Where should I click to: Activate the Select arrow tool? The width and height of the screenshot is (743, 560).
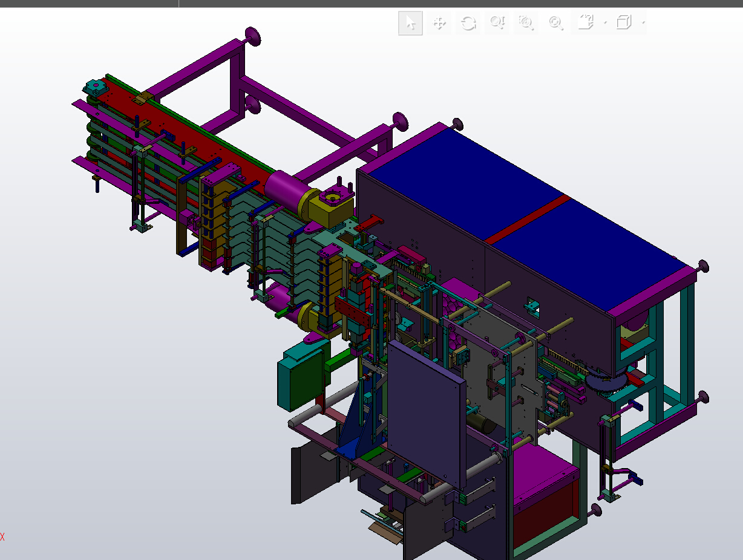[410, 23]
